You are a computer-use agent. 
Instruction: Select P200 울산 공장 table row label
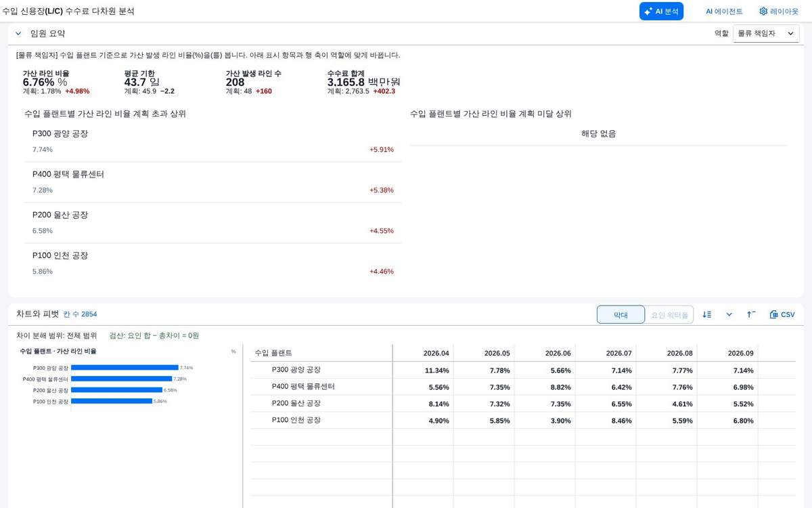point(296,404)
